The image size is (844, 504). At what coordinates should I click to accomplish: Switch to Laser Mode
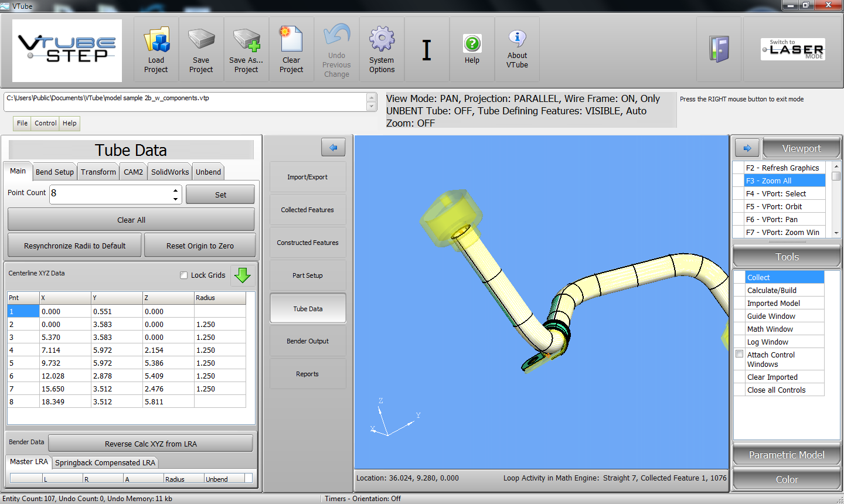(x=793, y=49)
